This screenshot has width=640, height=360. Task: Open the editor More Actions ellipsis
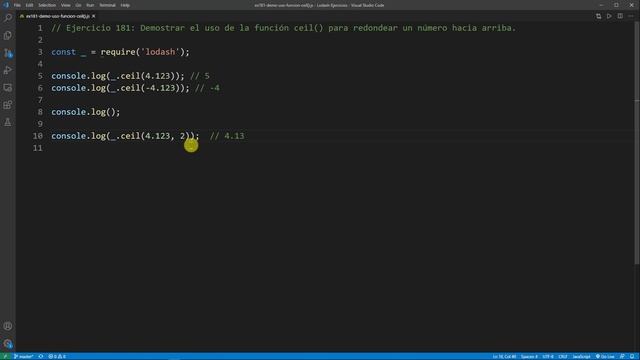(x=631, y=16)
